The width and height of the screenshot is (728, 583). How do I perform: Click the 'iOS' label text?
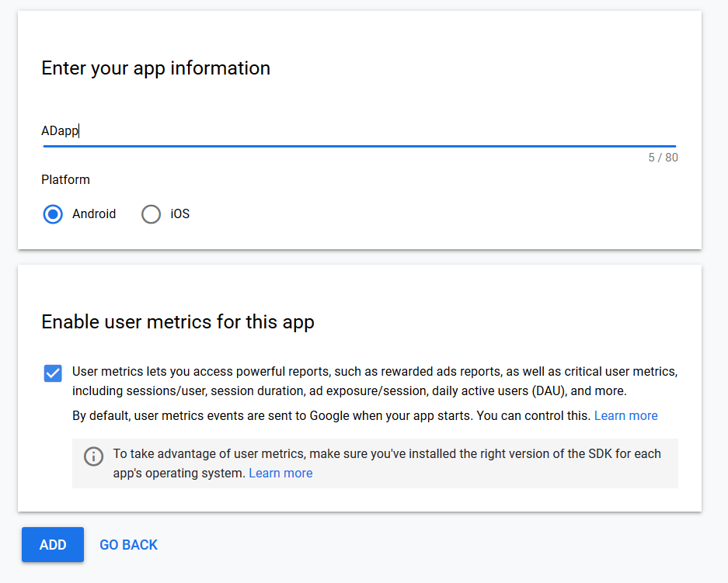pos(179,213)
